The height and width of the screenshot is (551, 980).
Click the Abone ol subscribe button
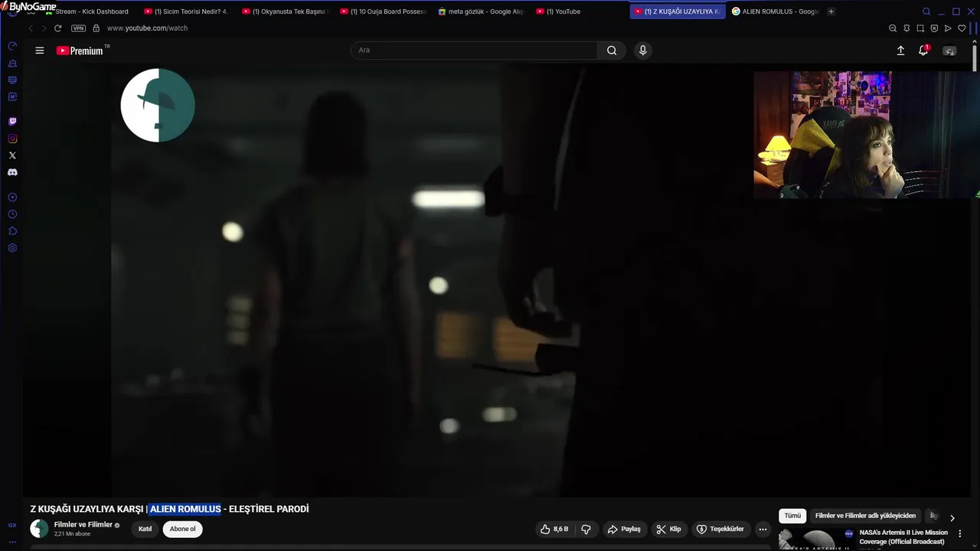182,529
